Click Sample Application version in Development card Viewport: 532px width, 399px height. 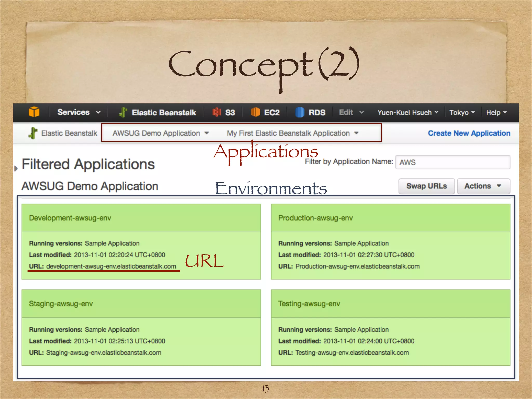tap(112, 243)
